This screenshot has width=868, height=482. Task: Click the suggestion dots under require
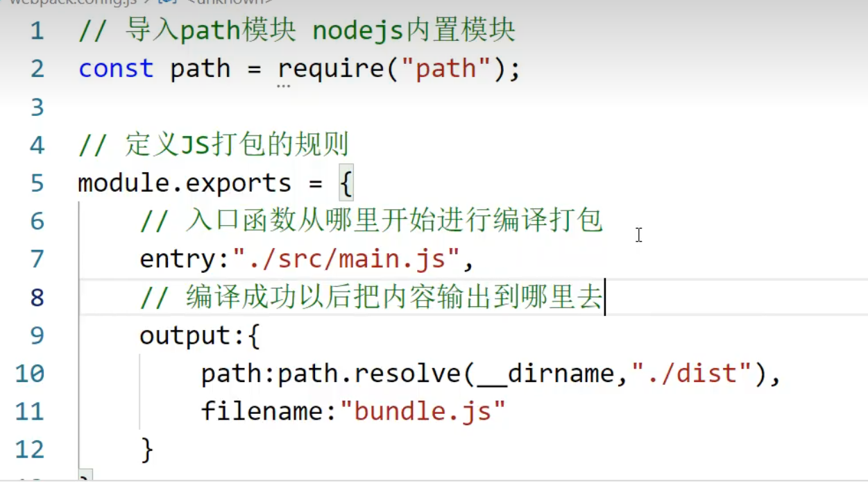pyautogui.click(x=283, y=86)
